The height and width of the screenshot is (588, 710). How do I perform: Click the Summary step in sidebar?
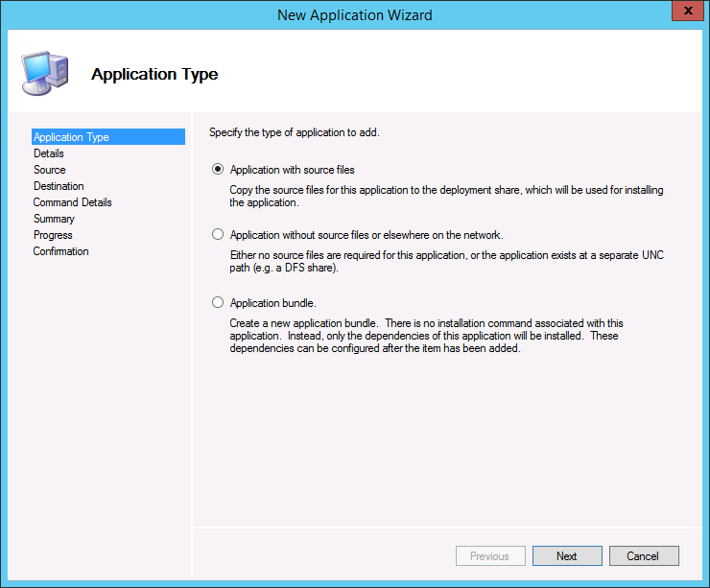(54, 219)
